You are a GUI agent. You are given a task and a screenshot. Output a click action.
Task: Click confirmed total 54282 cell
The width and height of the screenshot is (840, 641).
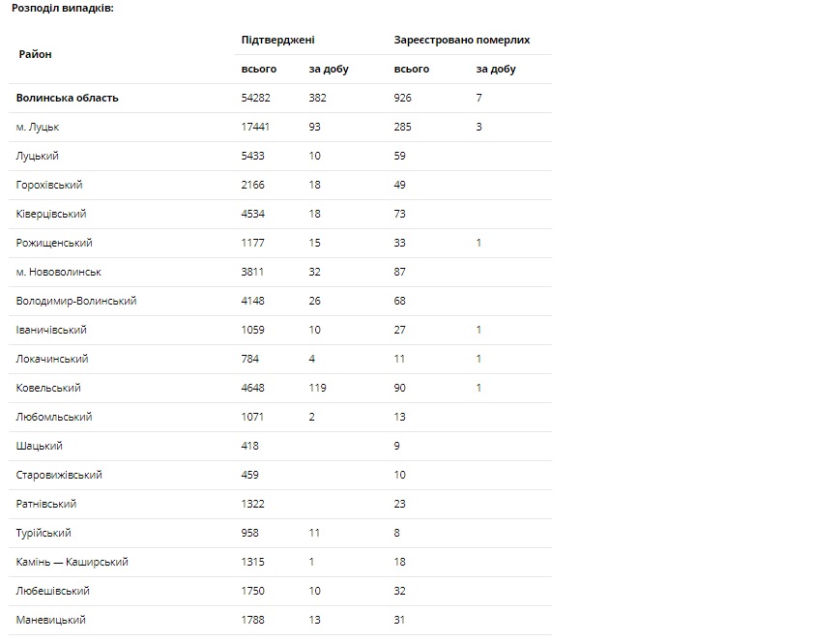(255, 98)
